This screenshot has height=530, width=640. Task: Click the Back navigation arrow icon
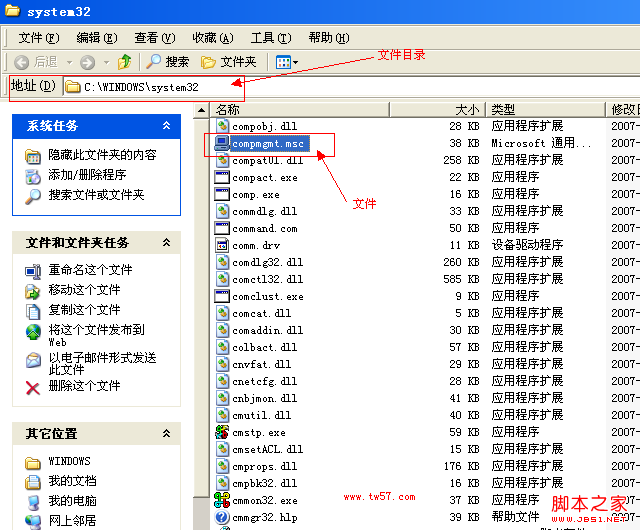point(21,62)
